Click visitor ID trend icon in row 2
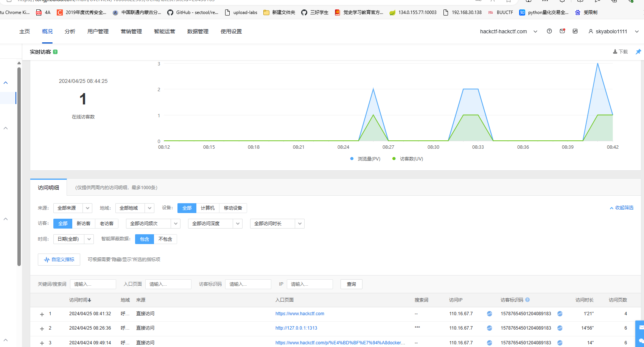 560,328
